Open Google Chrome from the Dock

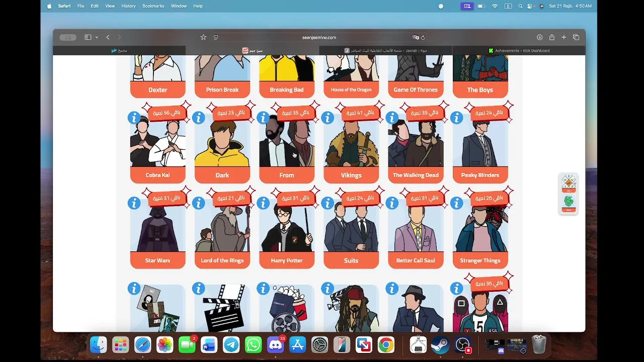[386, 344]
